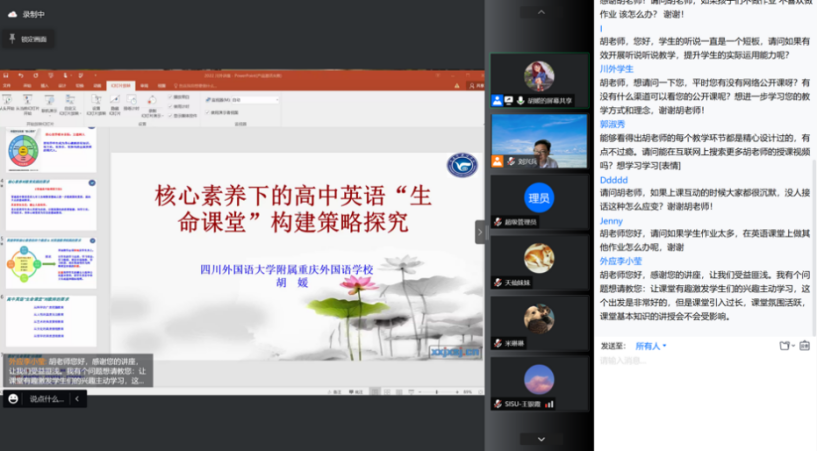Image resolution: width=817 pixels, height=451 pixels.
Task: Click the 锁定画面 pin button
Action: 13,38
